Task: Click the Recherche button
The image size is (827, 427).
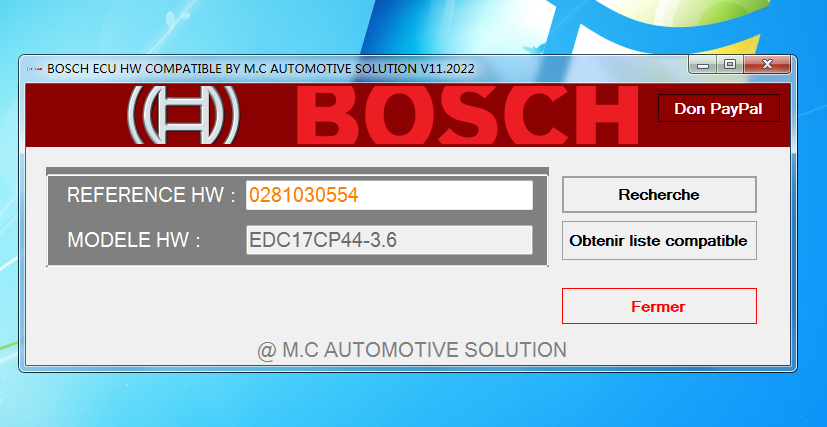Action: coord(659,195)
